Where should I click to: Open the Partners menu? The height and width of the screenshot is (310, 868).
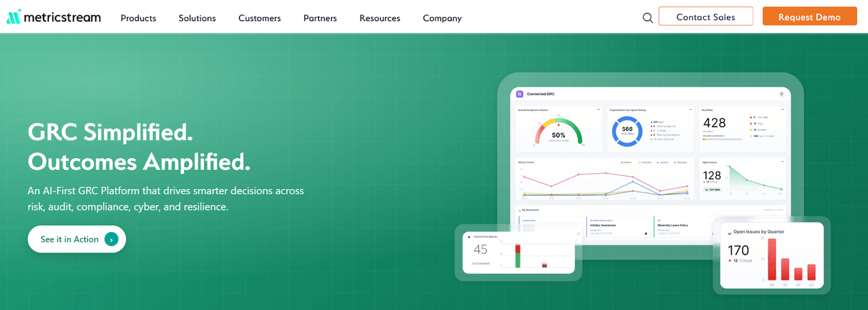click(x=320, y=18)
